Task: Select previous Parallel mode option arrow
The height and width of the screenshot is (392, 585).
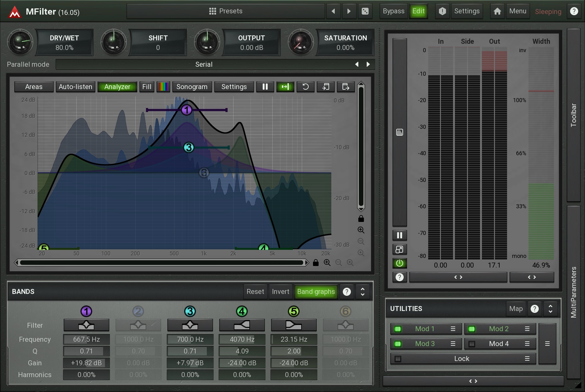Action: tap(357, 64)
